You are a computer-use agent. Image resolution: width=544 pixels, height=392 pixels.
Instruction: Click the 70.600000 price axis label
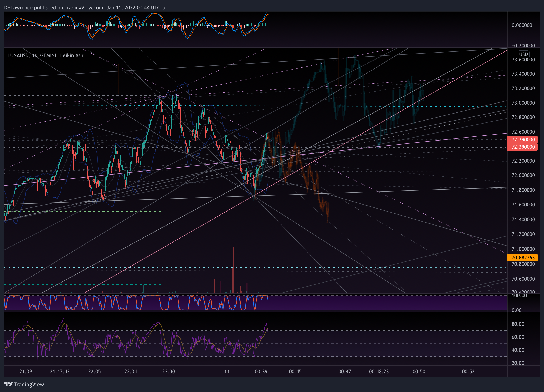[523, 279]
